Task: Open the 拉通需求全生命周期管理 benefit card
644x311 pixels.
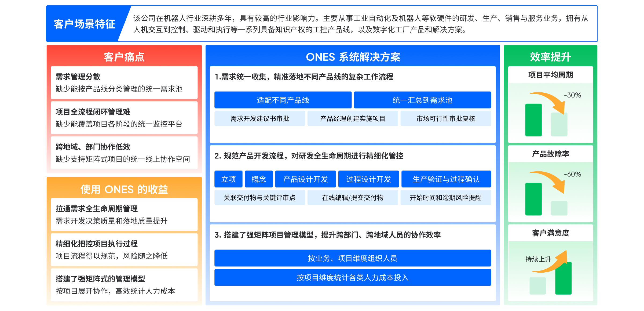Action: point(124,215)
